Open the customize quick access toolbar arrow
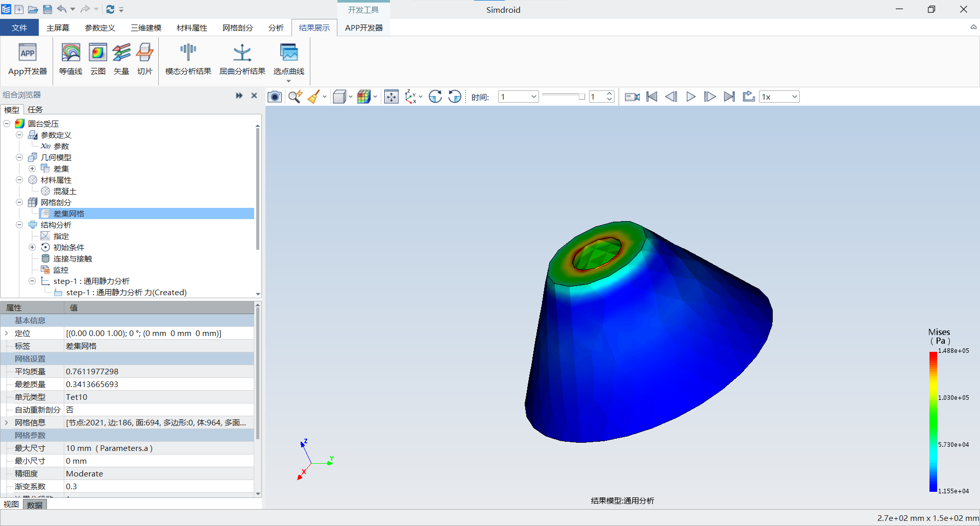The width and height of the screenshot is (980, 526). click(121, 9)
